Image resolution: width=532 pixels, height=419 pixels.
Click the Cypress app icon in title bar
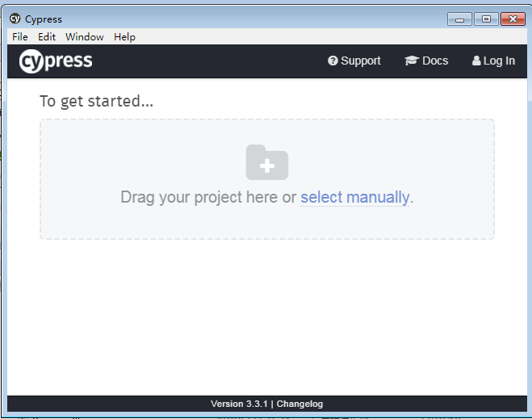coord(15,19)
